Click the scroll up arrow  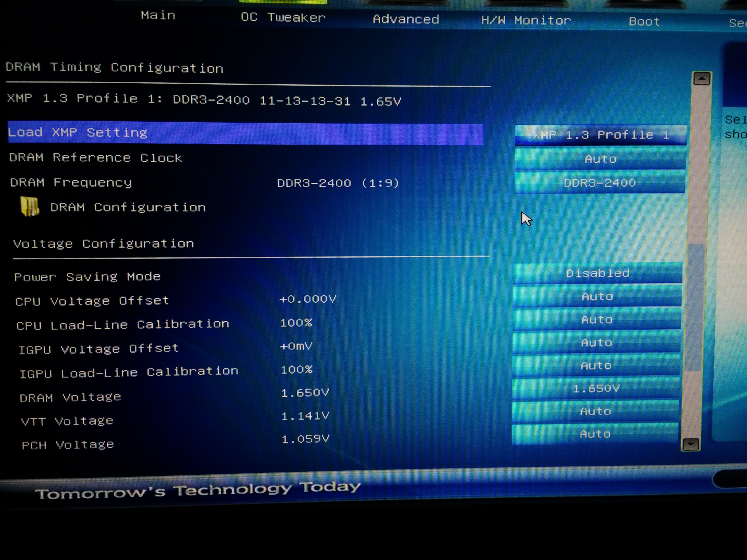(x=702, y=79)
